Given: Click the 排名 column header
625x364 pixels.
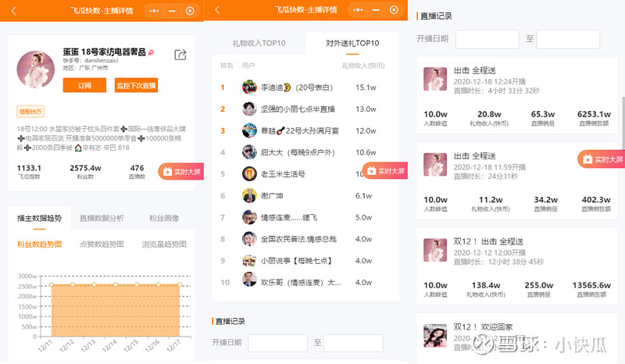Looking at the screenshot, I should click(227, 66).
